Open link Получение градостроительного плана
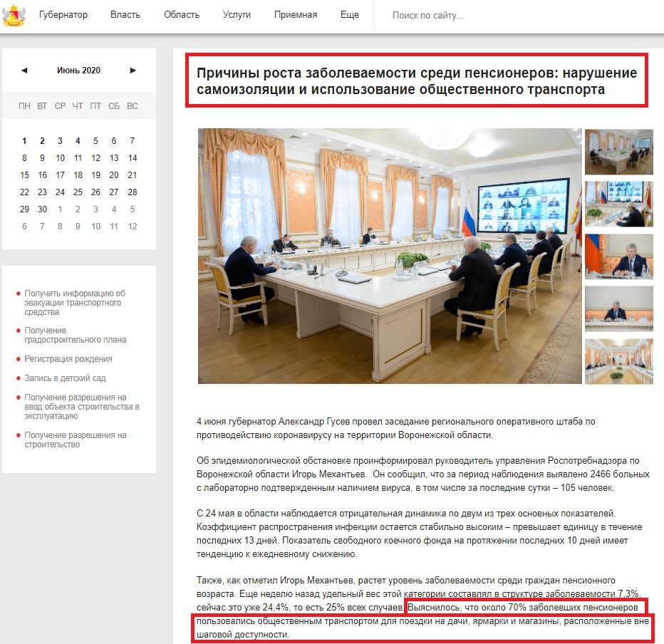The width and height of the screenshot is (664, 644). click(x=75, y=335)
